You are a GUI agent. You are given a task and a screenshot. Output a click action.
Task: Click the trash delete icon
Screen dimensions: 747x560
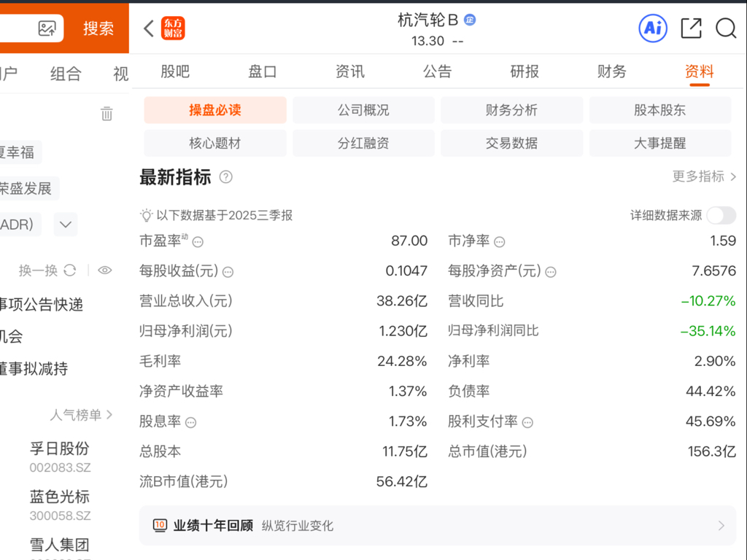click(107, 113)
